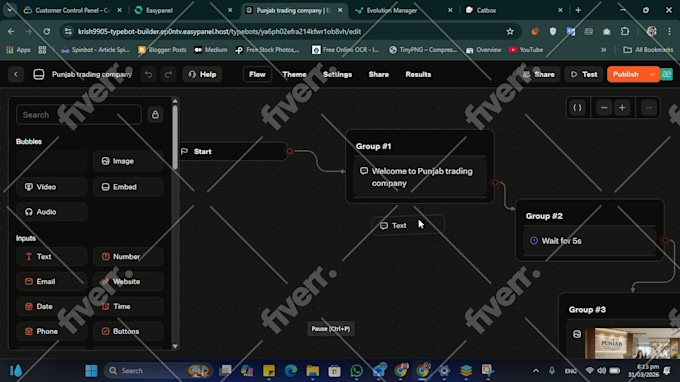Open the typebot icon picker

coord(39,75)
